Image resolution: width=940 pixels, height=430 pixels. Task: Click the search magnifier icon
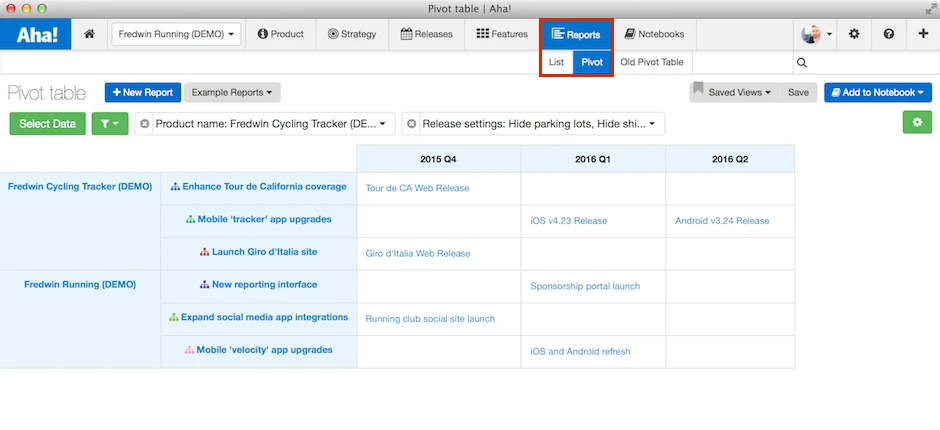802,62
